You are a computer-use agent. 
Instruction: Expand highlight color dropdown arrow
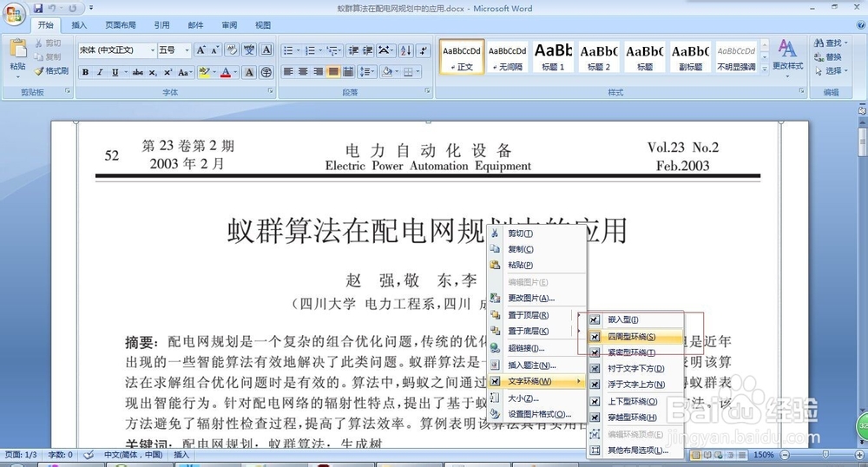(x=214, y=72)
